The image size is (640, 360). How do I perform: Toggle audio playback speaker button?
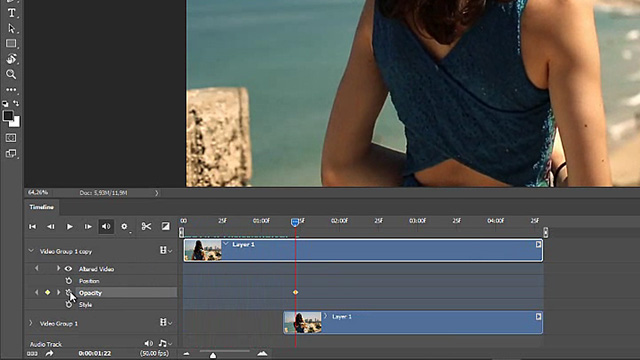click(x=106, y=227)
